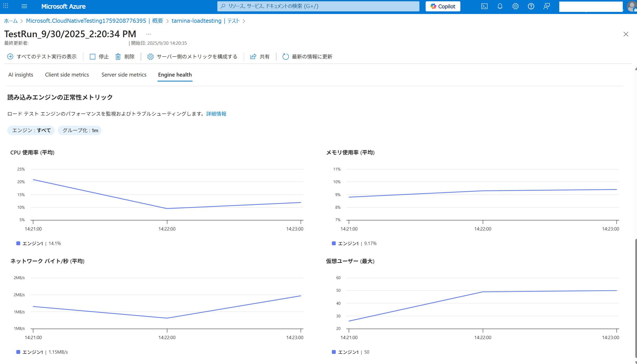Click the help question mark icon

tap(531, 6)
